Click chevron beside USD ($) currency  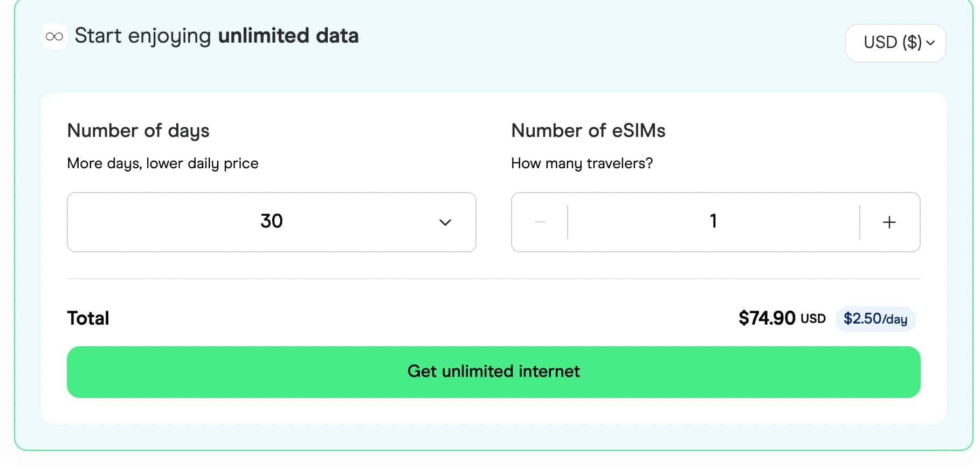[x=930, y=43]
